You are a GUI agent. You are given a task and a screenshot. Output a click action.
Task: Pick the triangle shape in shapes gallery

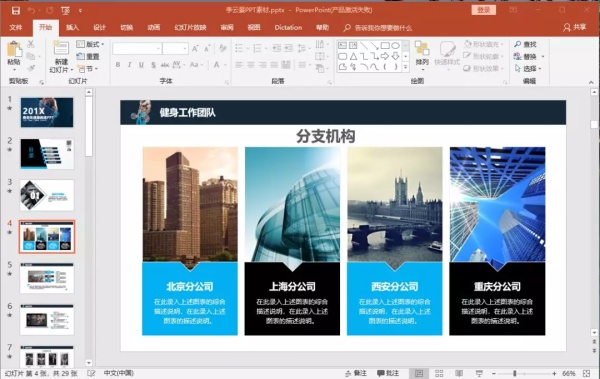353,56
